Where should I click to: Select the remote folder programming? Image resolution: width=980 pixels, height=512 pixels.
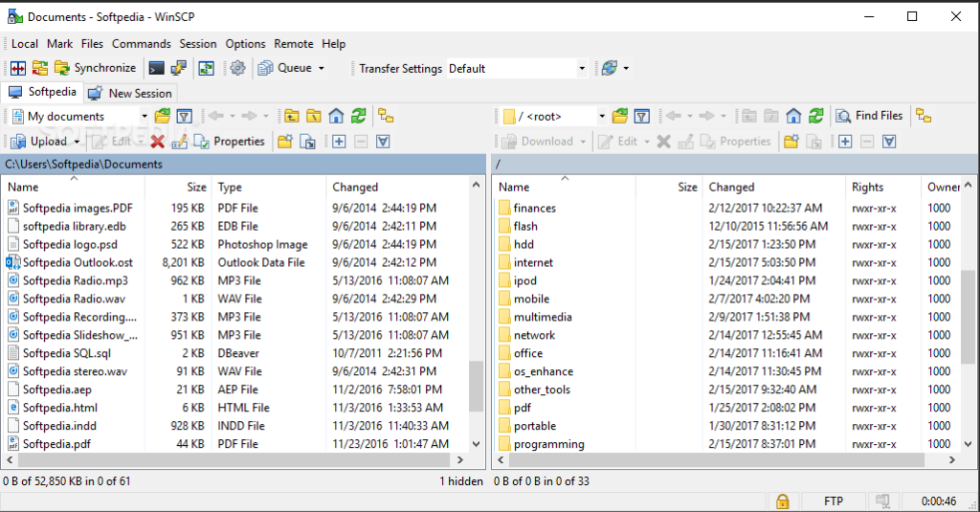click(x=548, y=444)
